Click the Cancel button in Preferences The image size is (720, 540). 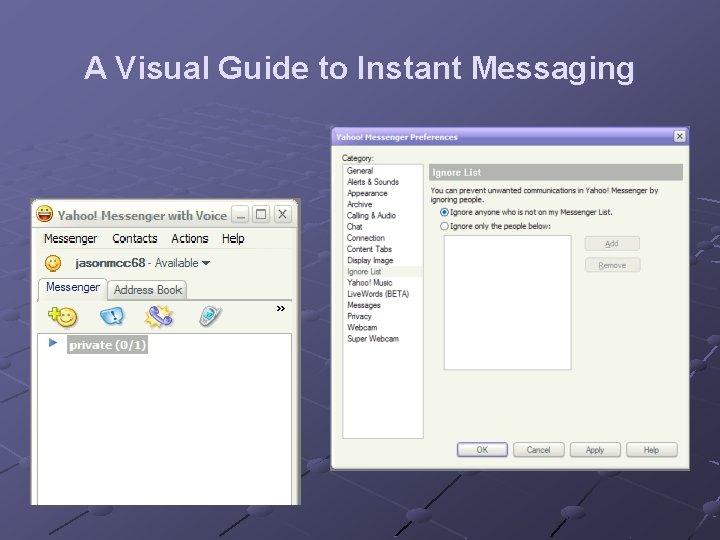coord(538,450)
